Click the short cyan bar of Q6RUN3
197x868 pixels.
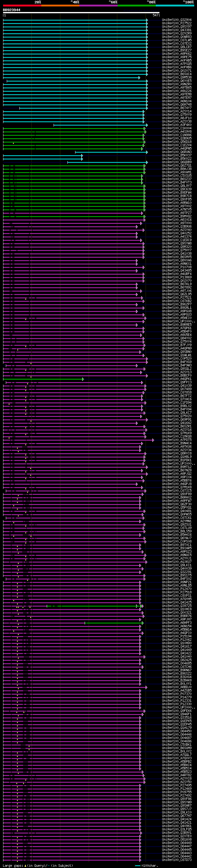pyautogui.click(x=111, y=152)
